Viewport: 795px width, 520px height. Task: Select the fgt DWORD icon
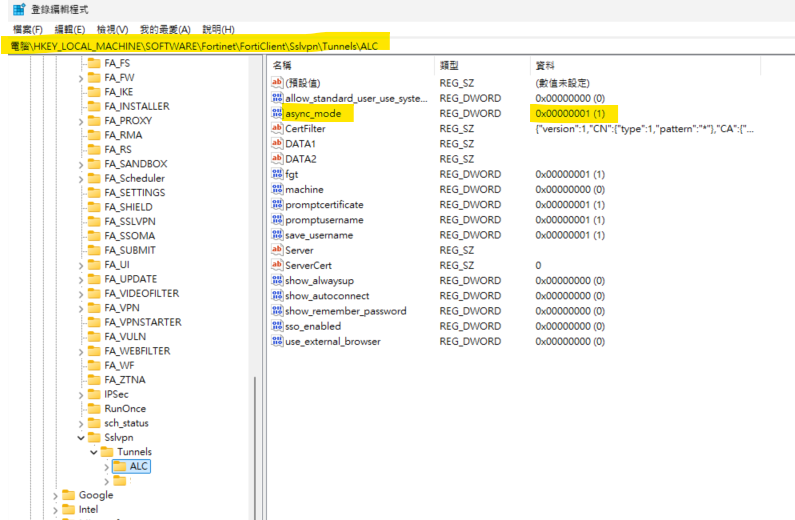coord(277,174)
